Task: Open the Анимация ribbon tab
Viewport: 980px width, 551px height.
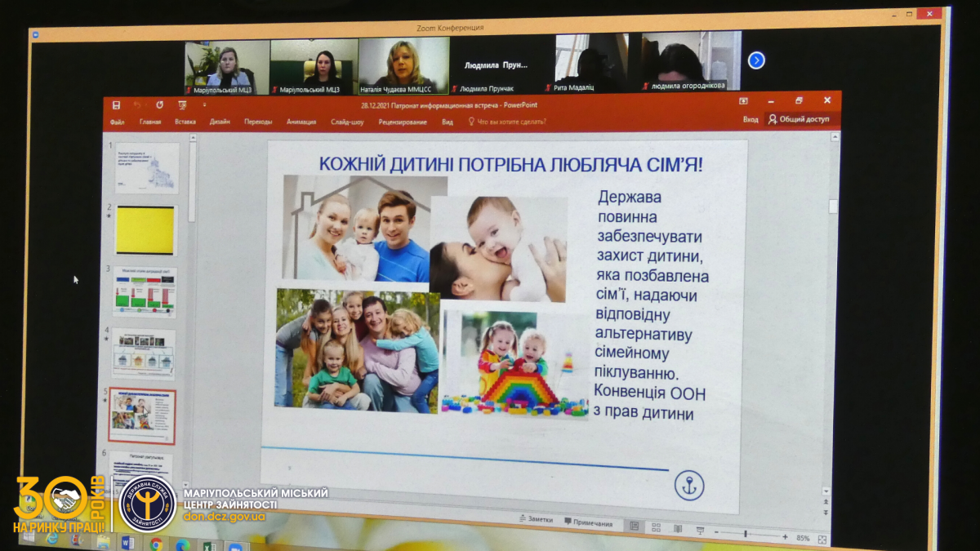Action: tap(301, 122)
